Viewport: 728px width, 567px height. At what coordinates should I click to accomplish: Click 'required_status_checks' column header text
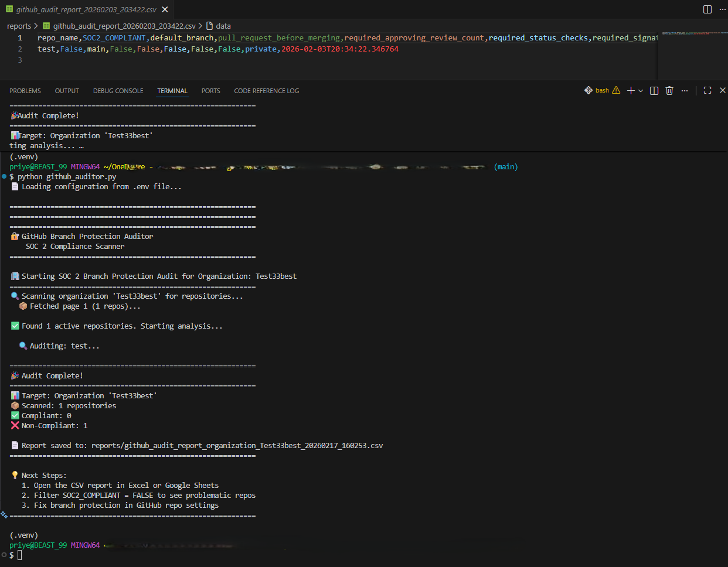click(x=538, y=37)
